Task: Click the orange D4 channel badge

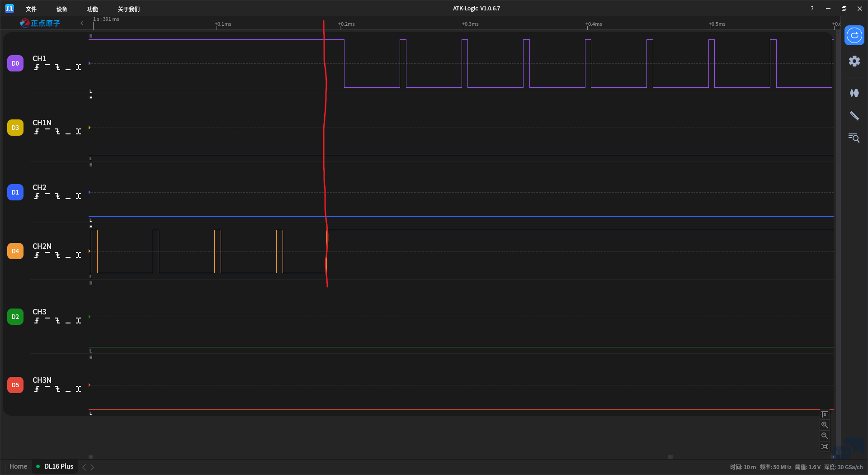Action: tap(15, 251)
